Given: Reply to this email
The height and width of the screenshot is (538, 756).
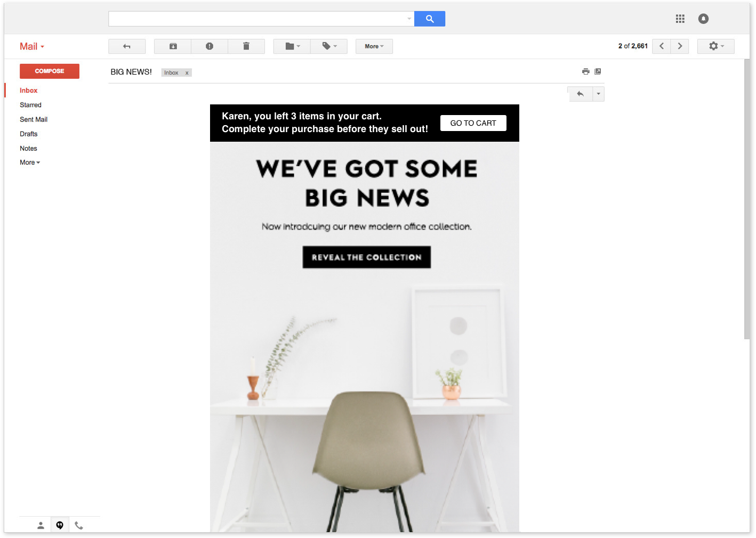Looking at the screenshot, I should click(581, 94).
